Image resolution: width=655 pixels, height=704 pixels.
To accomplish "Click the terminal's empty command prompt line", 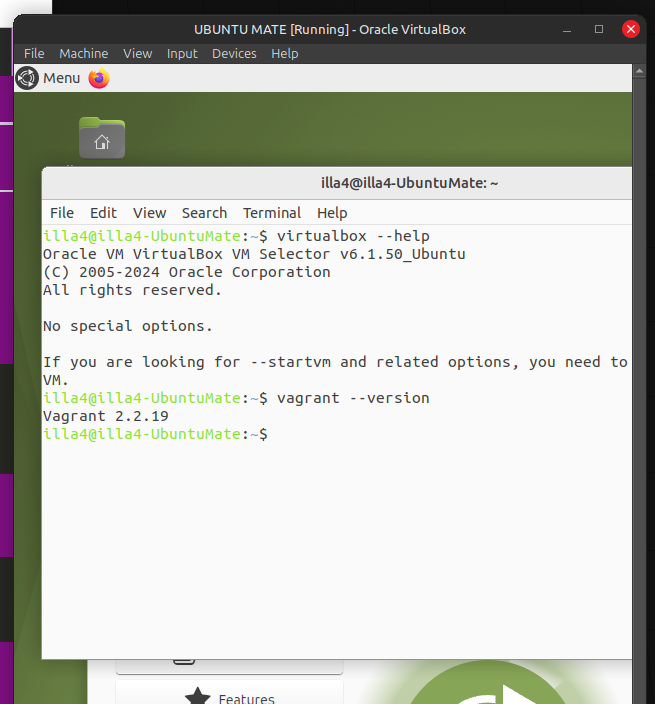I will pyautogui.click(x=400, y=435).
